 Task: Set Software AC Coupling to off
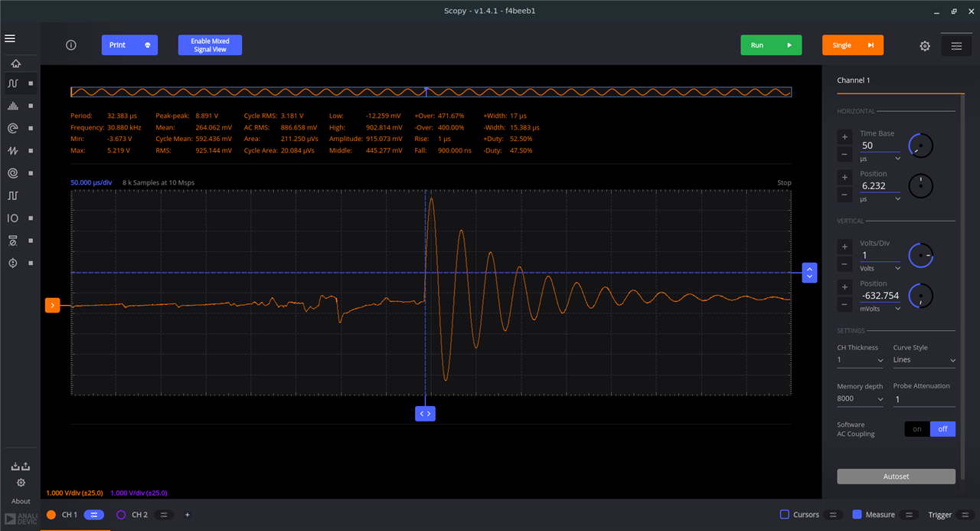942,429
